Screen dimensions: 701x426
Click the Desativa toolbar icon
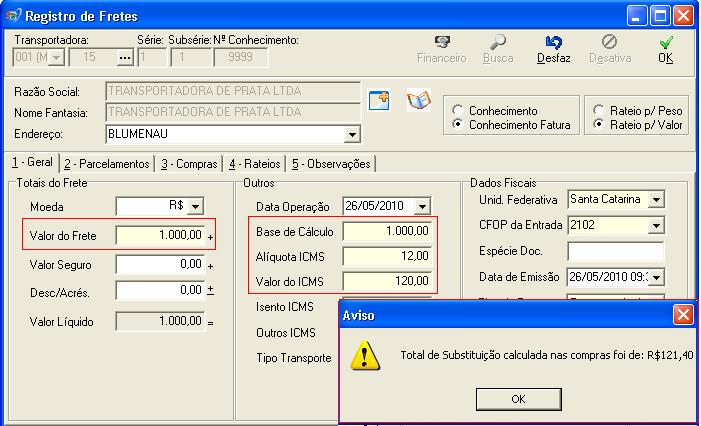pyautogui.click(x=610, y=43)
